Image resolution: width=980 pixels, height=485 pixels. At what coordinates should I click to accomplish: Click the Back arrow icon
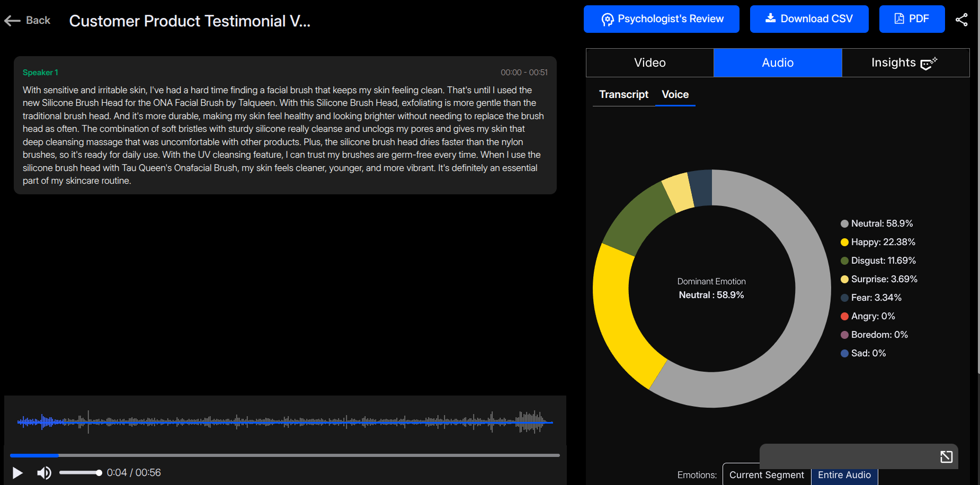(x=12, y=21)
